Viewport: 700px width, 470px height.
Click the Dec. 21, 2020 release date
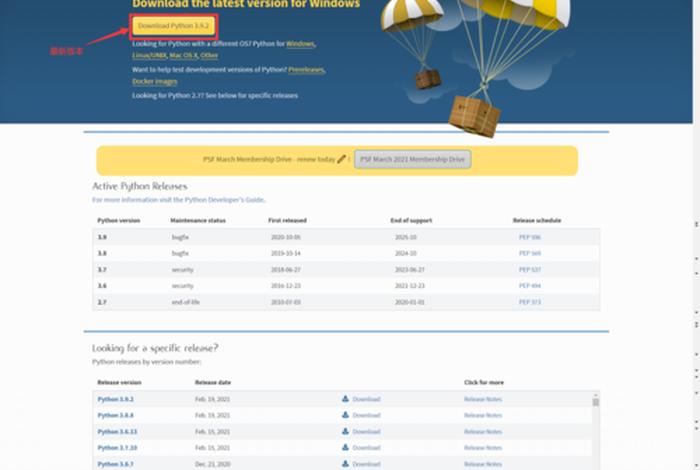pos(212,464)
